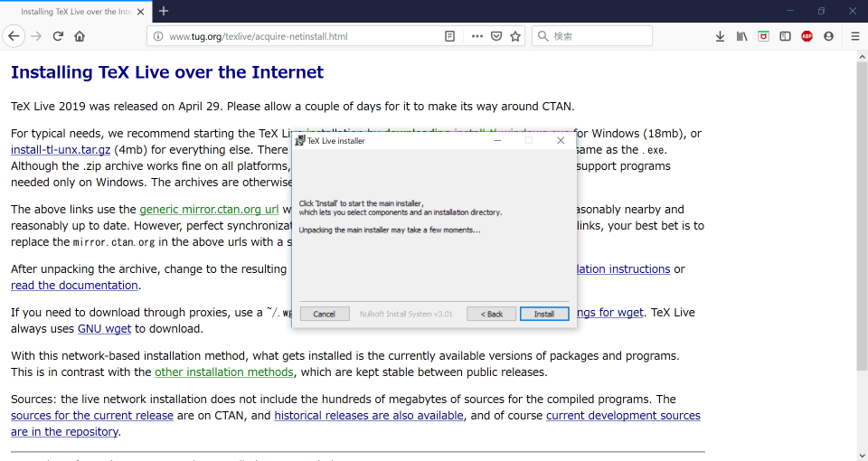Go back to the previous page in Firefox
Viewport: 868px width, 461px height.
pos(14,36)
